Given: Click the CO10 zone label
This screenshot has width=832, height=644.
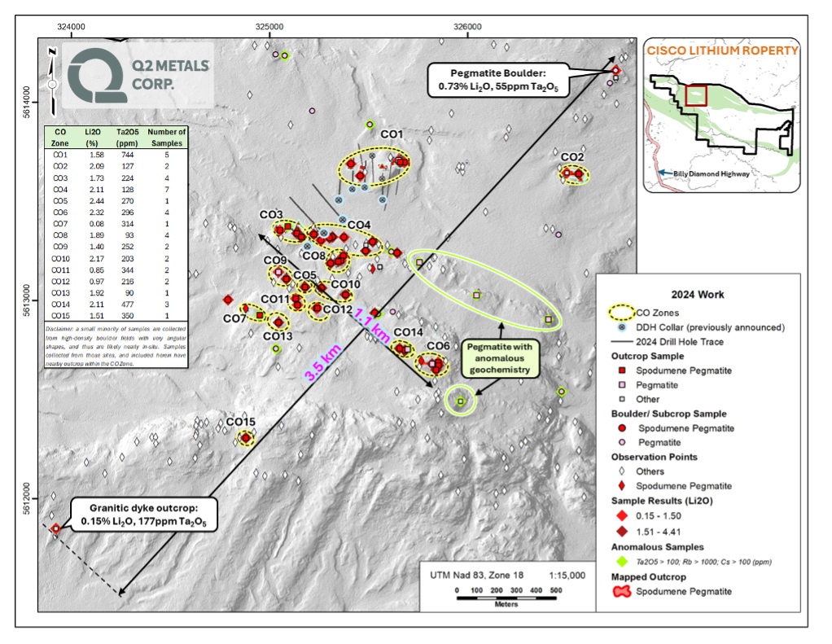Looking at the screenshot, I should tap(345, 284).
